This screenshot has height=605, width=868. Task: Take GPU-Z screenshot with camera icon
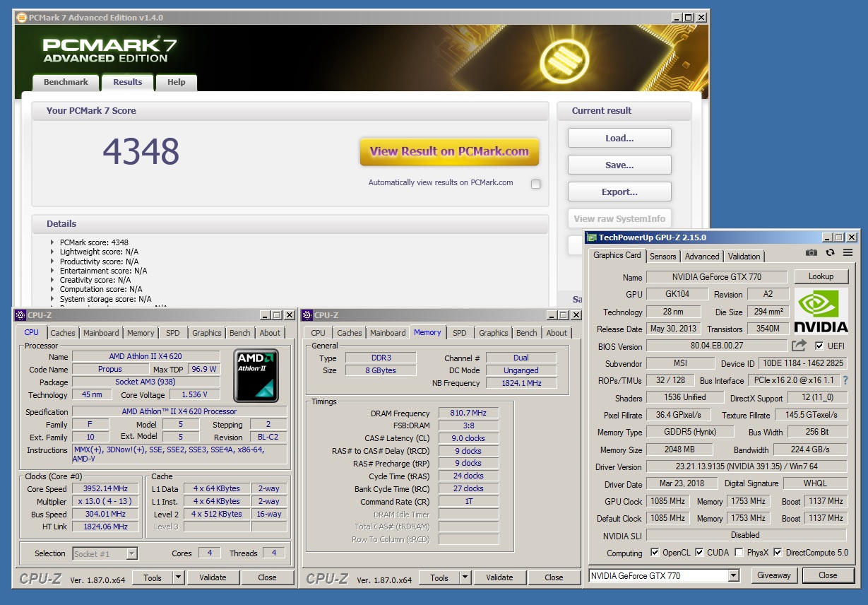tap(811, 253)
